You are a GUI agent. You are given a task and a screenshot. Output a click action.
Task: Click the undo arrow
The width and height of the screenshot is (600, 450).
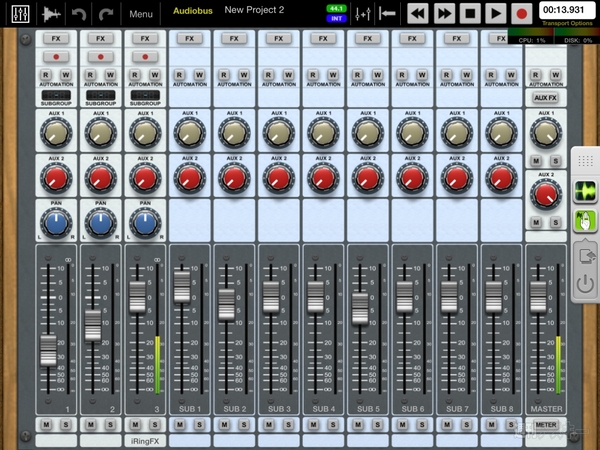tap(80, 14)
